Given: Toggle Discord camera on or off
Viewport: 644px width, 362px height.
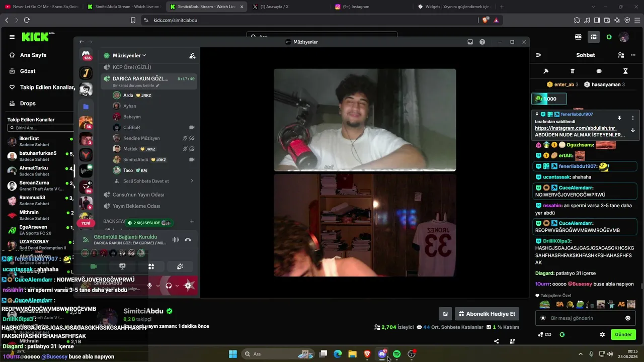Looking at the screenshot, I should (94, 266).
